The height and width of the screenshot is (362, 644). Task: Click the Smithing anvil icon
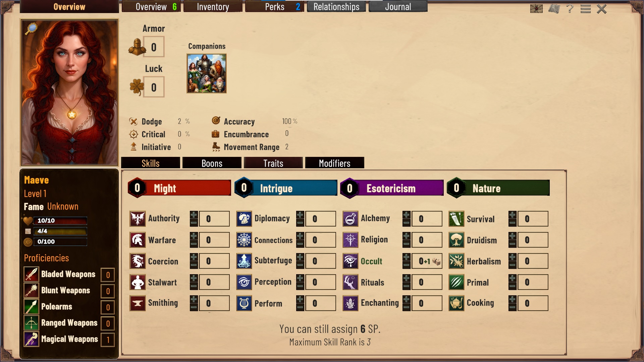(x=138, y=303)
